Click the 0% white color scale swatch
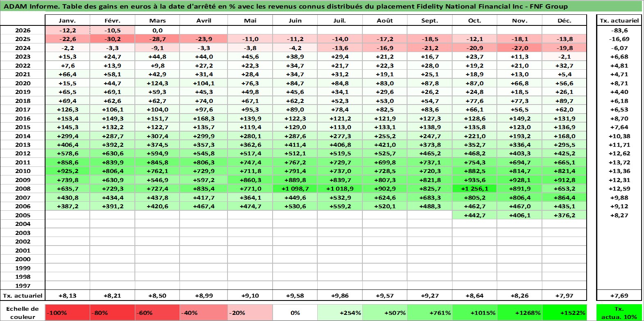Viewport: 644px width, 321px height. pyautogui.click(x=295, y=313)
